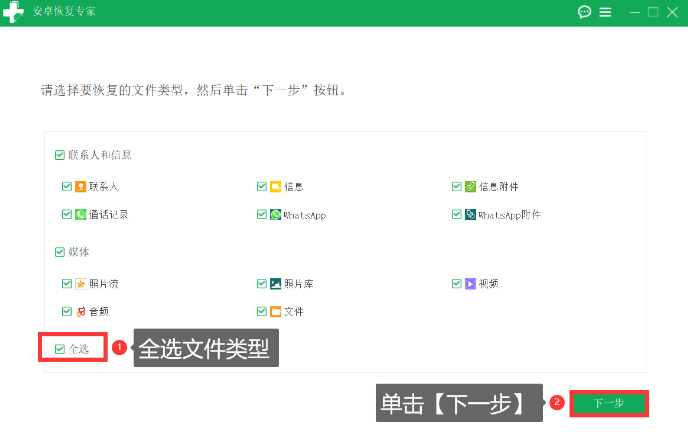Click the 通话记录 label text
Image resolution: width=688 pixels, height=436 pixels.
(108, 214)
